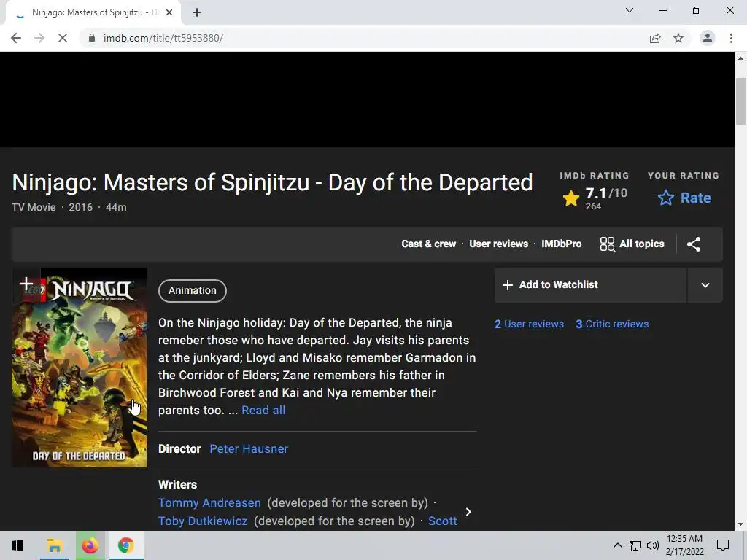The image size is (747, 560).
Task: Click the title heading Ninjago: Masters of Spinjitzu
Action: pyautogui.click(x=272, y=182)
